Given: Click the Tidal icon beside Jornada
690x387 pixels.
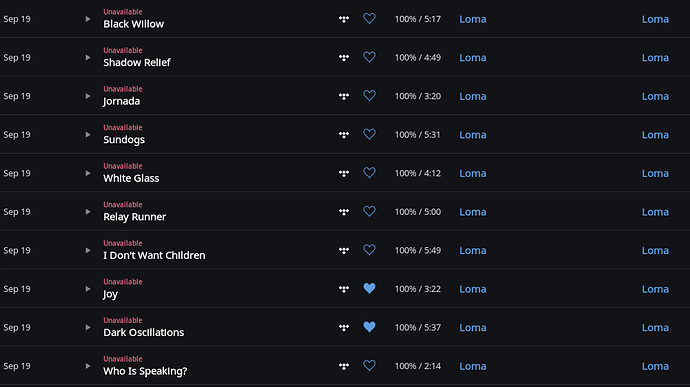Looking at the screenshot, I should (x=344, y=96).
